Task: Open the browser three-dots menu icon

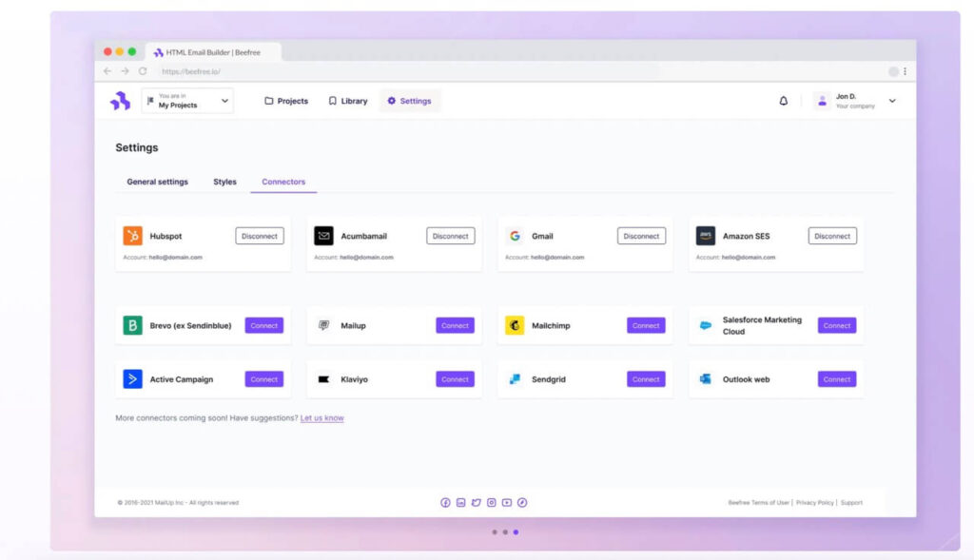Action: [906, 70]
